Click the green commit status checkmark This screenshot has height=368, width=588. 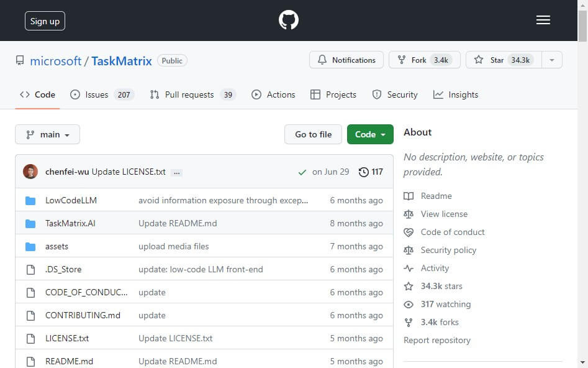[302, 172]
